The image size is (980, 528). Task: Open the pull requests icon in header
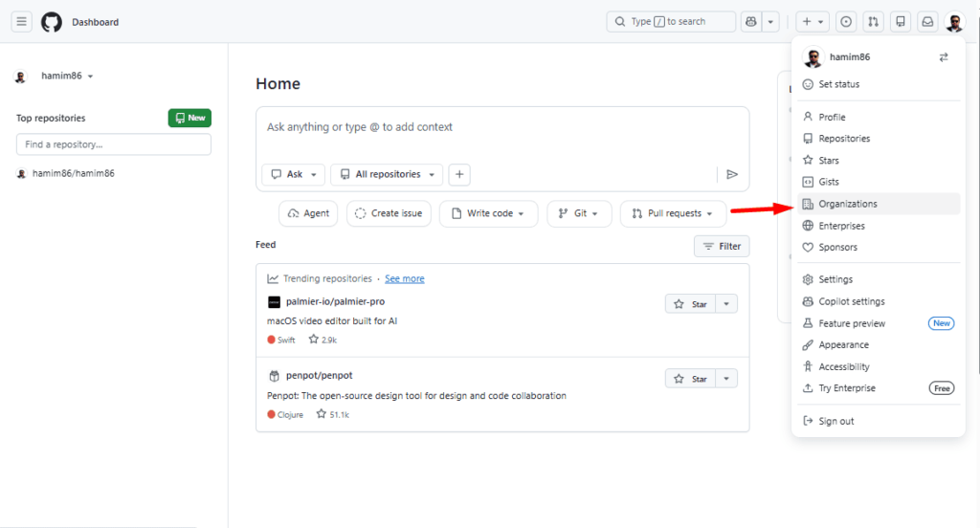(873, 22)
